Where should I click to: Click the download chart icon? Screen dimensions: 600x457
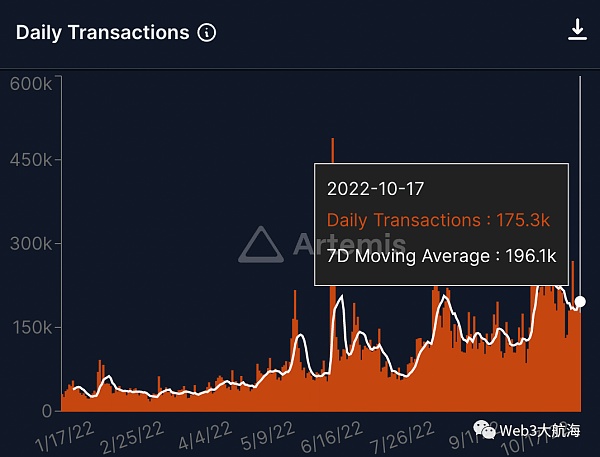pos(577,29)
